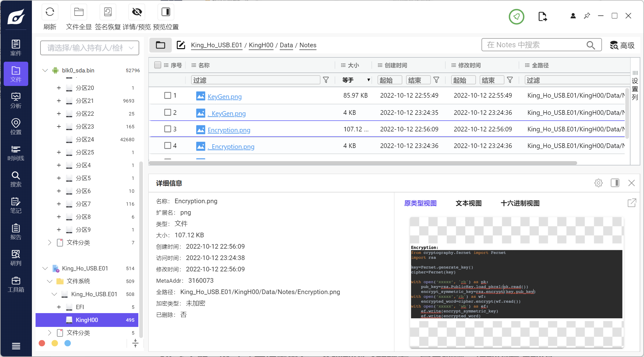The height and width of the screenshot is (357, 644).
Task: Expand the 分区23 node
Action: pyautogui.click(x=59, y=126)
